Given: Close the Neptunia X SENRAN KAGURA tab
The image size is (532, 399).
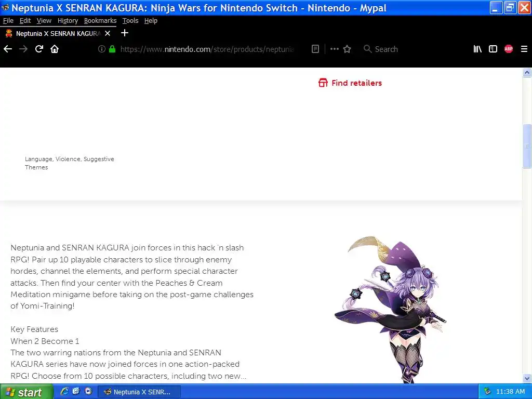Looking at the screenshot, I should [108, 33].
